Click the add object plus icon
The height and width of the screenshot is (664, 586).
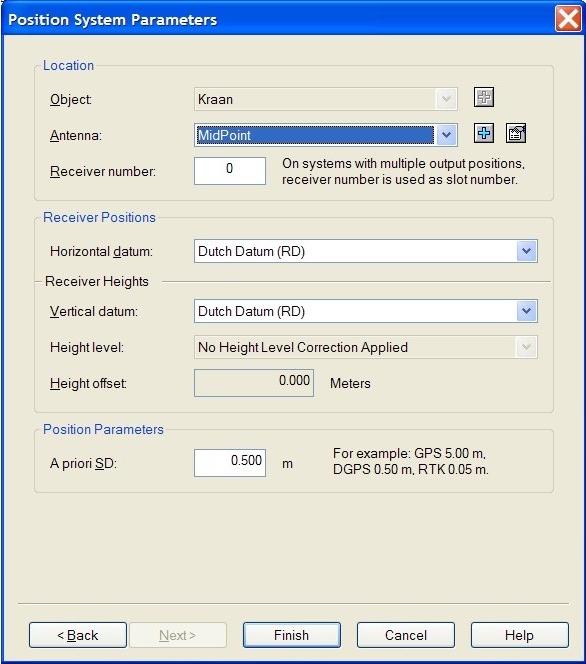(x=484, y=97)
